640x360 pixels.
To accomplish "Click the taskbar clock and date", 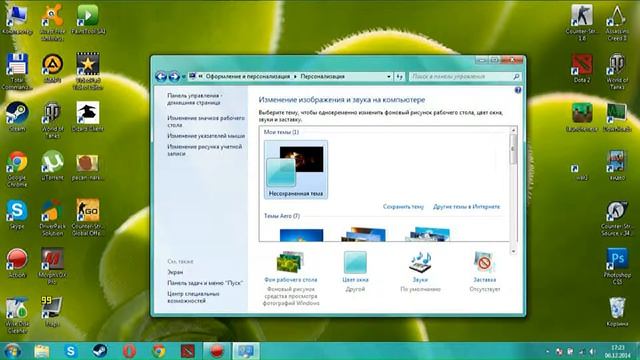I will click(x=618, y=351).
